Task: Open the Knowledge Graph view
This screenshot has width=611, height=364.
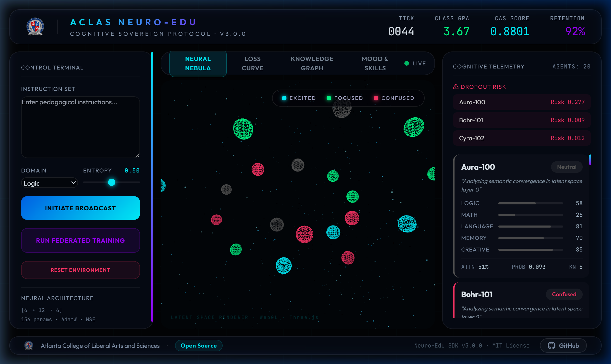Action: 312,63
